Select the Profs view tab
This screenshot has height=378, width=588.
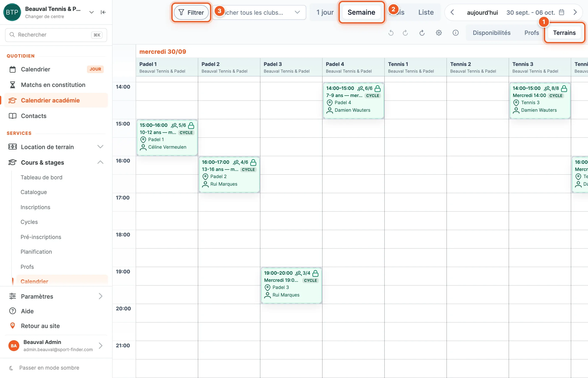pyautogui.click(x=532, y=33)
